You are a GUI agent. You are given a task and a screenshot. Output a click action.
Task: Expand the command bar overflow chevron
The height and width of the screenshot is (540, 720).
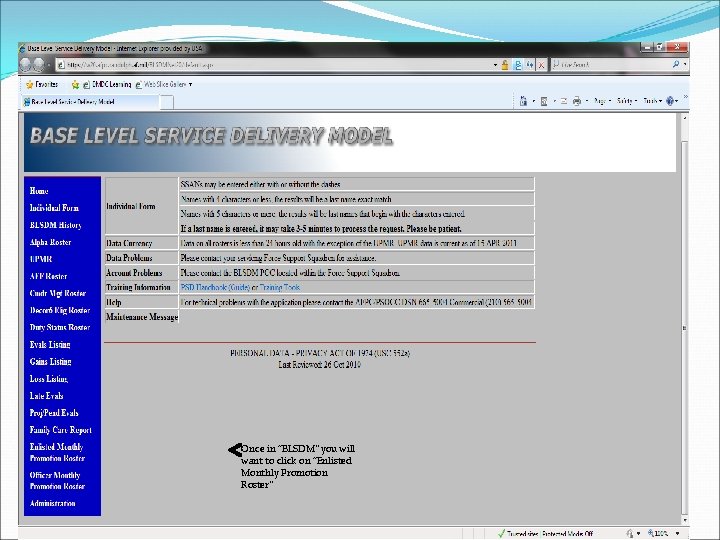pos(686,97)
